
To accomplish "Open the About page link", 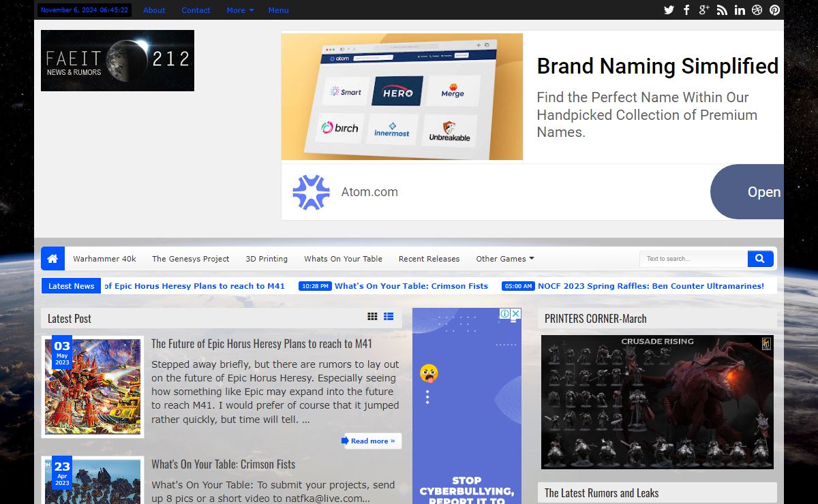I will (154, 10).
